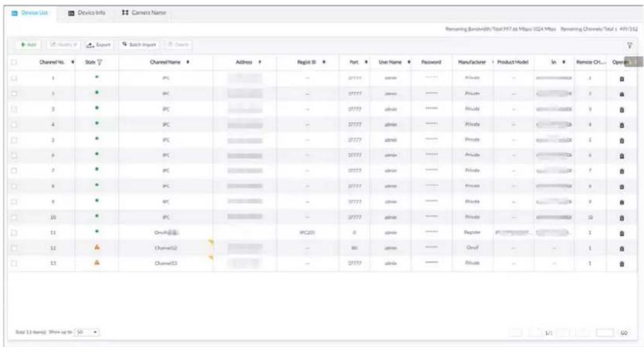Image resolution: width=644 pixels, height=347 pixels.
Task: Click the IPC205 Regist ID cell
Action: tap(307, 232)
